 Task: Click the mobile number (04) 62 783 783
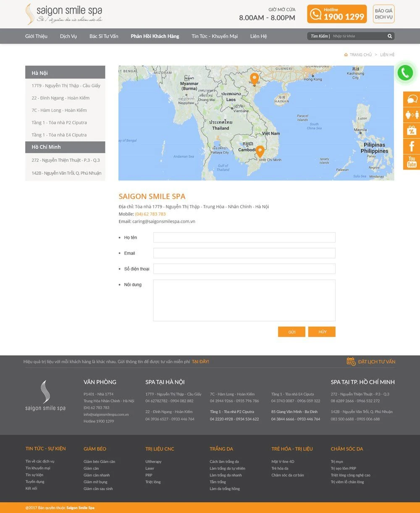tap(150, 214)
